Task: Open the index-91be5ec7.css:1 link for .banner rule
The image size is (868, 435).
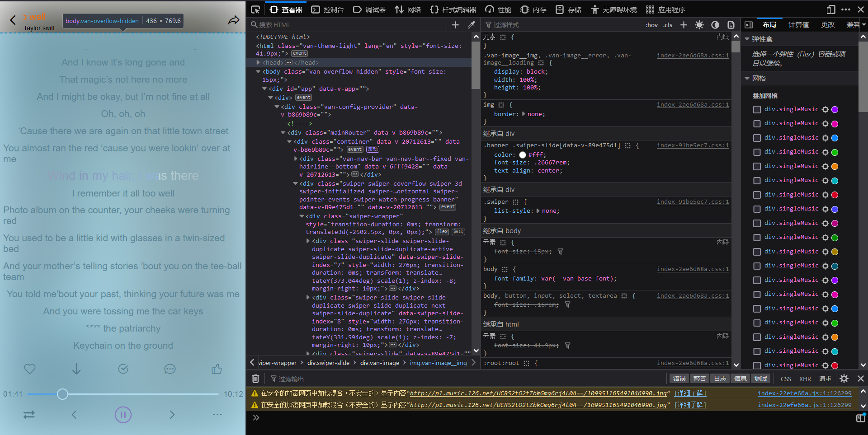Action: (x=693, y=145)
